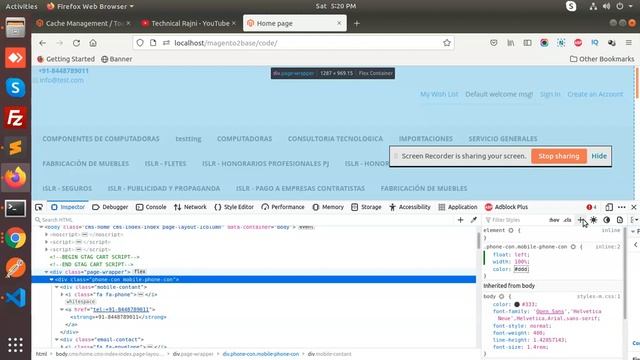
Task: Collapse the page-wrapper div node
Action: point(46,272)
